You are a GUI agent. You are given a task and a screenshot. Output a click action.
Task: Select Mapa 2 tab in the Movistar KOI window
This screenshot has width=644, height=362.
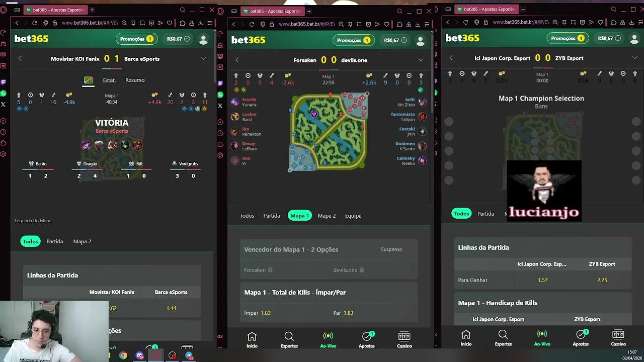[x=83, y=241]
